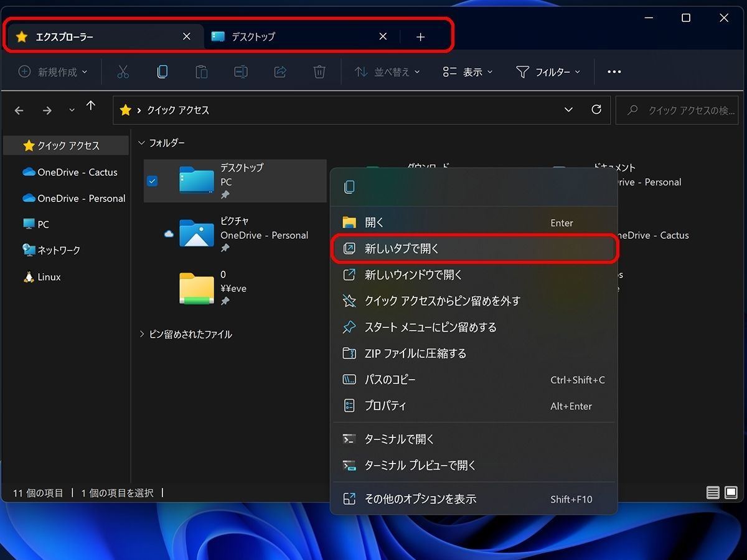Click the Rename icon in toolbar
Viewport: 747px width, 560px height.
tap(241, 72)
